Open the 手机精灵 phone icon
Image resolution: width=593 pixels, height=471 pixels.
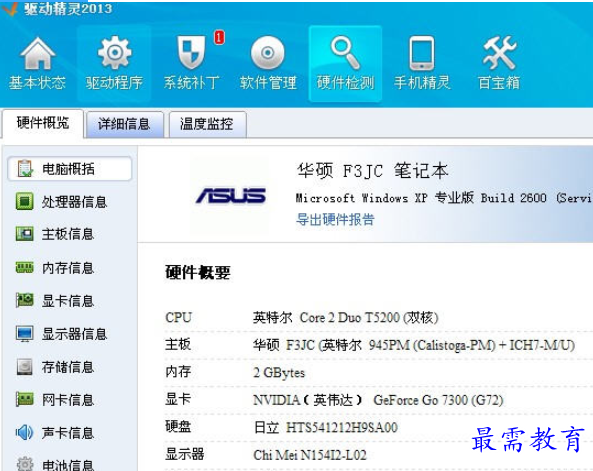[422, 53]
